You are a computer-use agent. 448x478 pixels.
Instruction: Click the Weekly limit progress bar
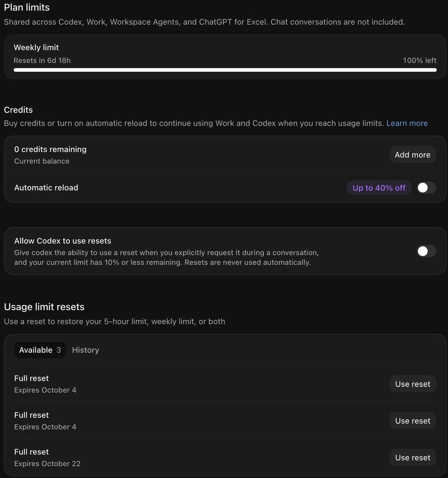tap(225, 70)
